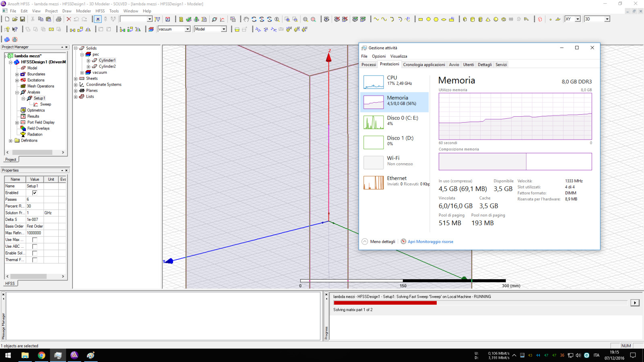Expand the Cylinder1 tree node
The width and height of the screenshot is (644, 362).
point(89,61)
